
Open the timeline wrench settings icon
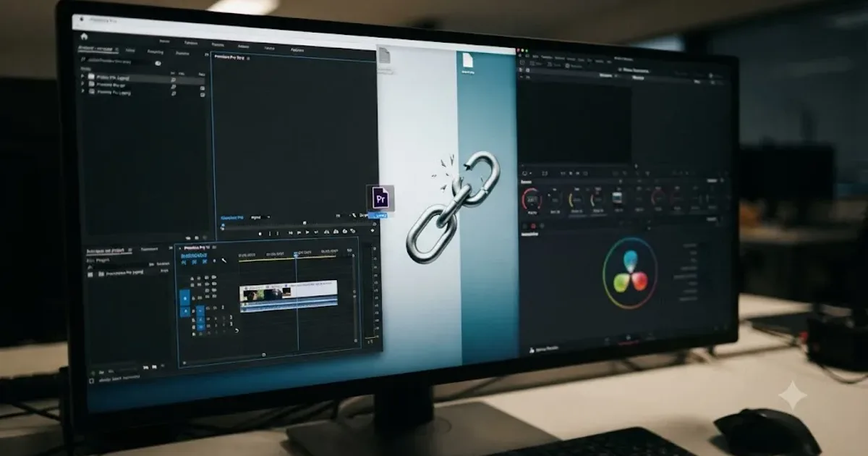[225, 261]
